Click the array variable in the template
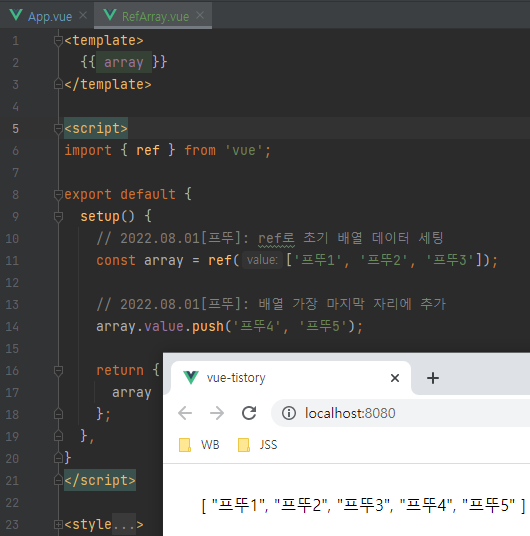 (x=124, y=63)
